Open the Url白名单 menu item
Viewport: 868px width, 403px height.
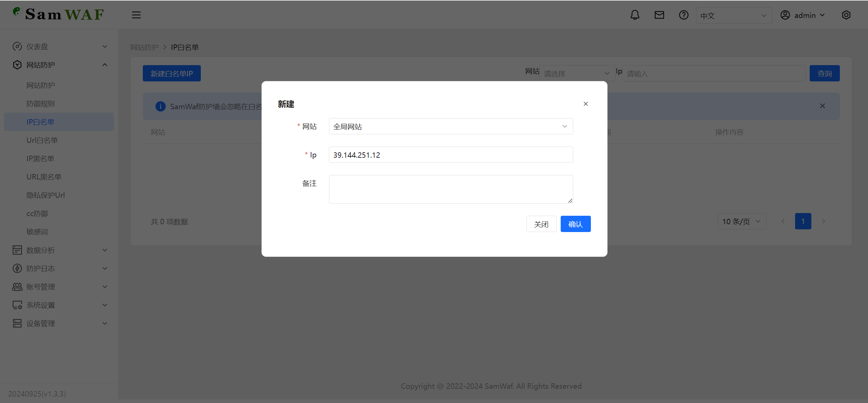click(59, 140)
